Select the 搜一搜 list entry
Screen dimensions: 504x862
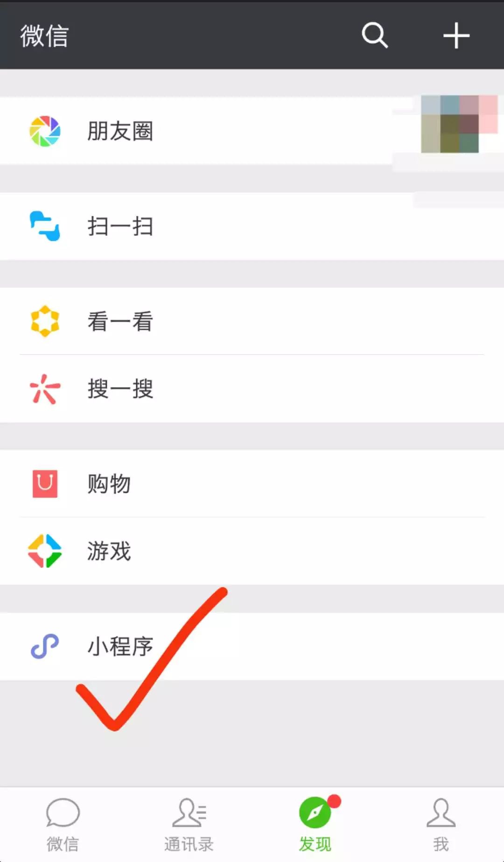[x=252, y=389]
